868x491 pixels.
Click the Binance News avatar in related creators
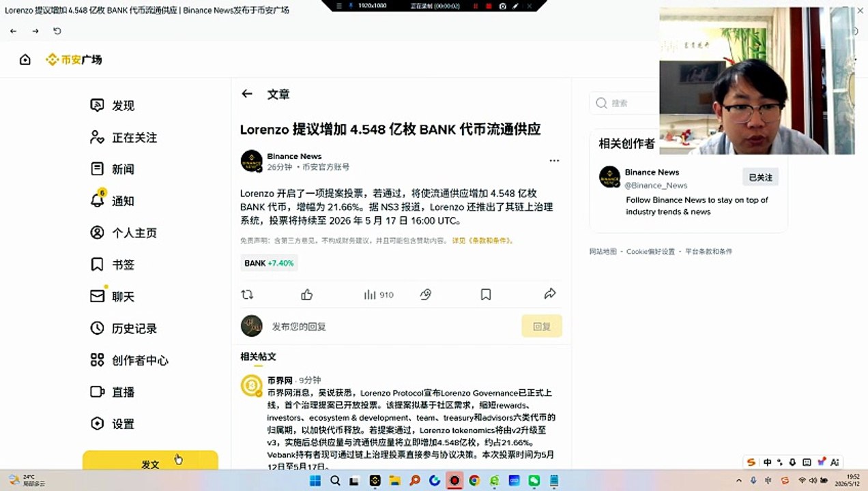(609, 177)
